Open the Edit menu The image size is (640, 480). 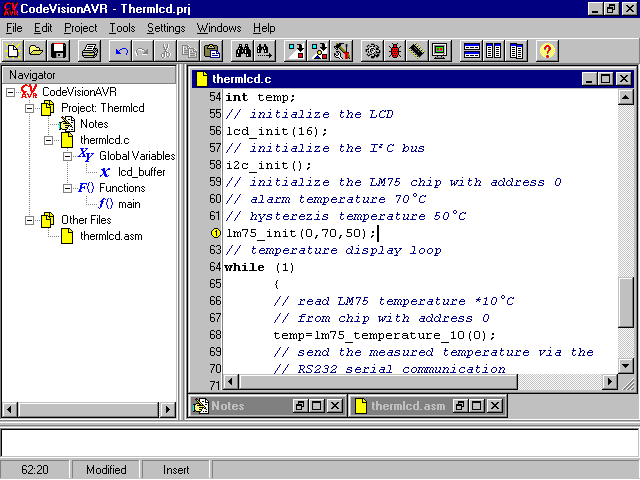[x=43, y=28]
